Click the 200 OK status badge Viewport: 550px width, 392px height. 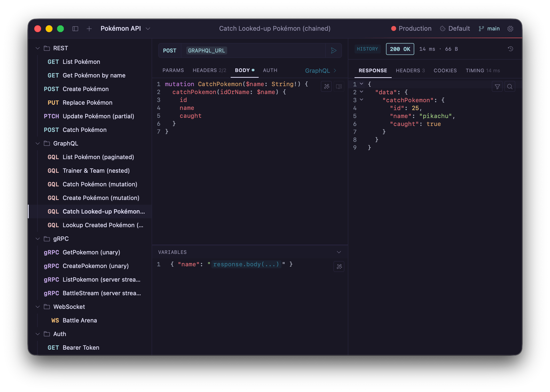coord(400,49)
